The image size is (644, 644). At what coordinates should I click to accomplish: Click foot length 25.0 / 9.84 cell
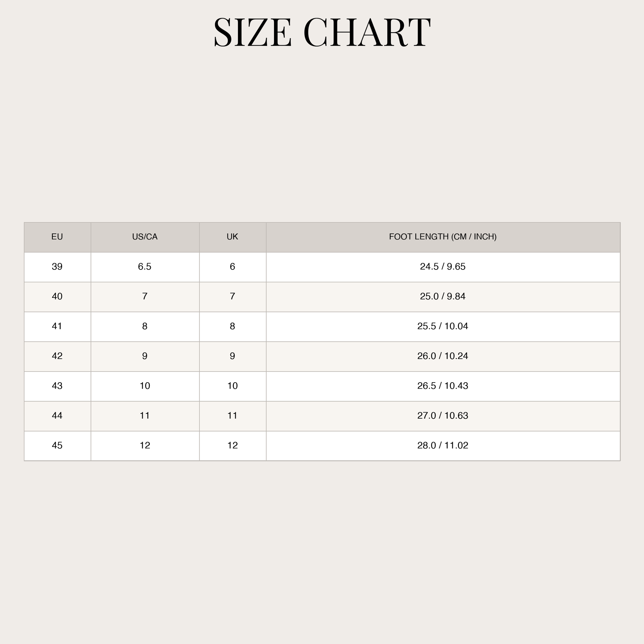443,297
